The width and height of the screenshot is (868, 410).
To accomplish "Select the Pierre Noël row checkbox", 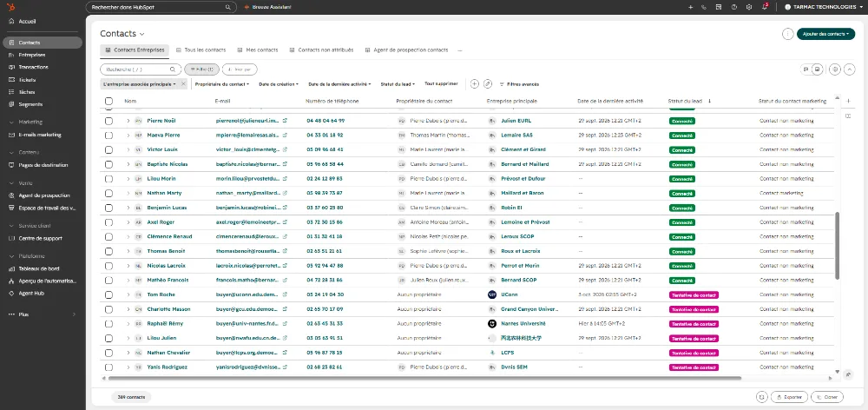I will point(109,120).
